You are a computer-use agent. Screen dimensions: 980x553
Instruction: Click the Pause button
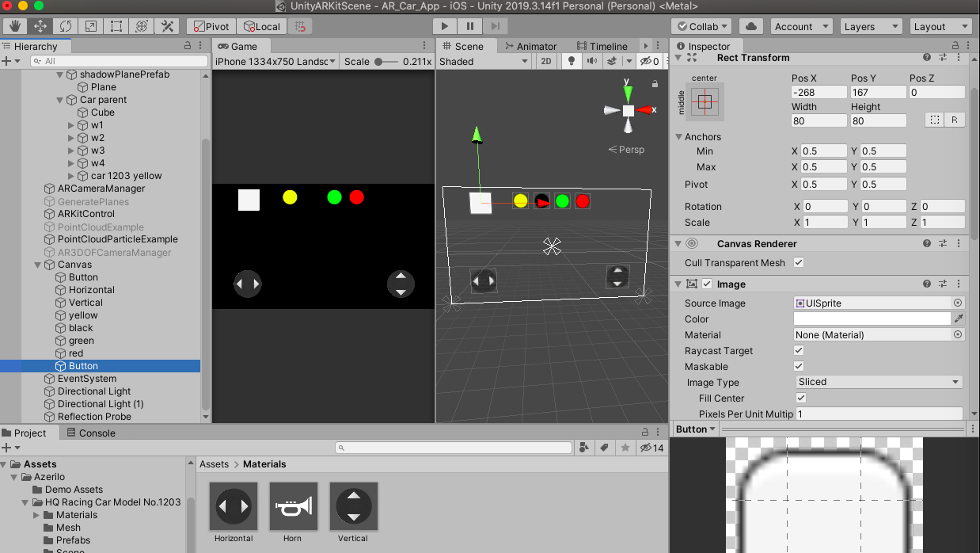point(470,26)
